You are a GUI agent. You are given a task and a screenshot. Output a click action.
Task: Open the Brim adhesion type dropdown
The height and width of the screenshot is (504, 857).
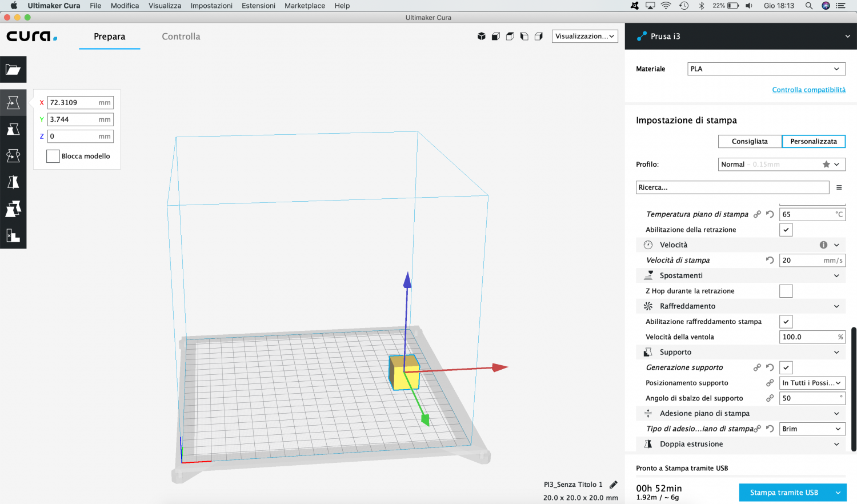click(x=812, y=429)
